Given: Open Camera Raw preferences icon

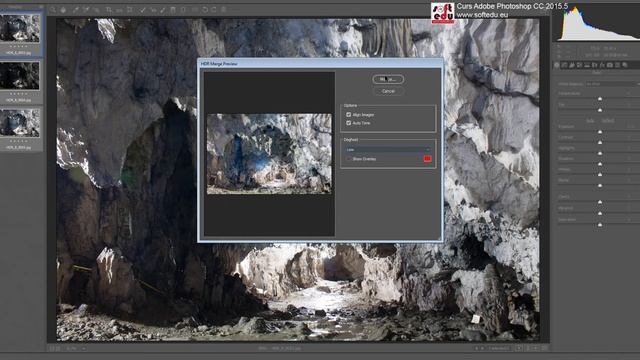Looking at the screenshot, I should (x=195, y=10).
